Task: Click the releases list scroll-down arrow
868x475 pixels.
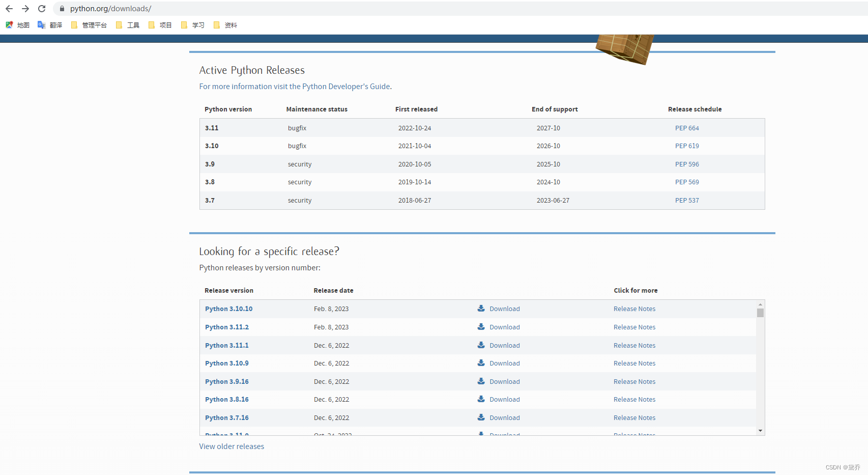Action: (x=760, y=431)
